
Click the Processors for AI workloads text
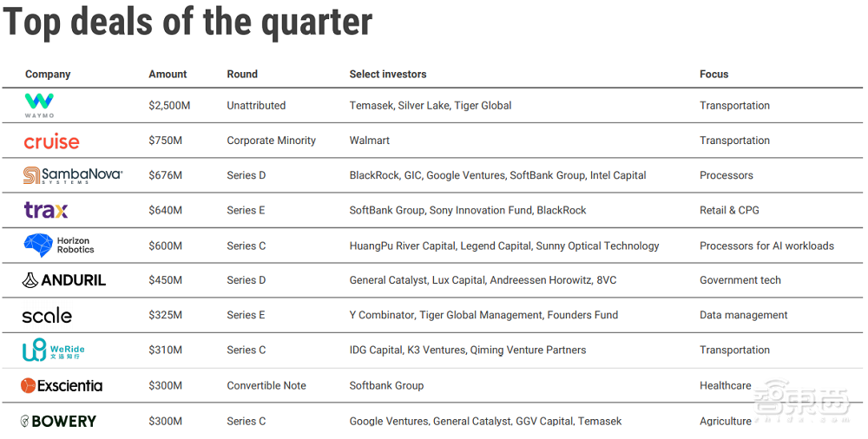tap(766, 246)
